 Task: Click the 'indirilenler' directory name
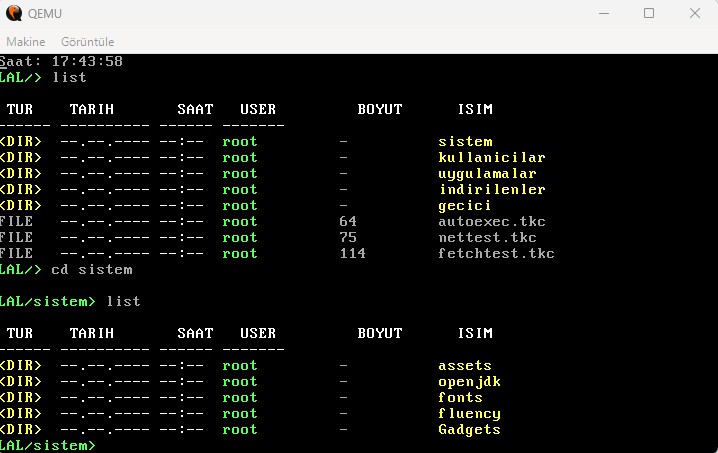point(492,190)
